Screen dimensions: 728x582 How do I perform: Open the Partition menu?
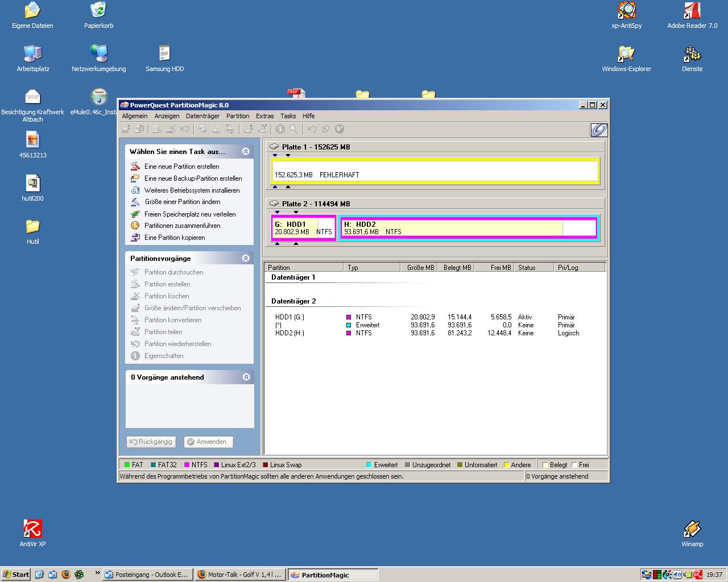click(238, 116)
